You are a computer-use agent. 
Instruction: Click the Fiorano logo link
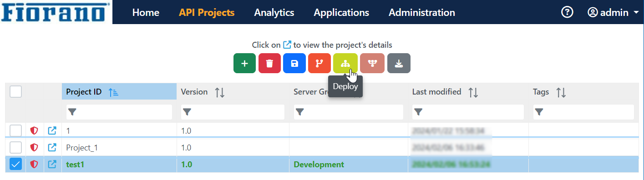point(56,12)
